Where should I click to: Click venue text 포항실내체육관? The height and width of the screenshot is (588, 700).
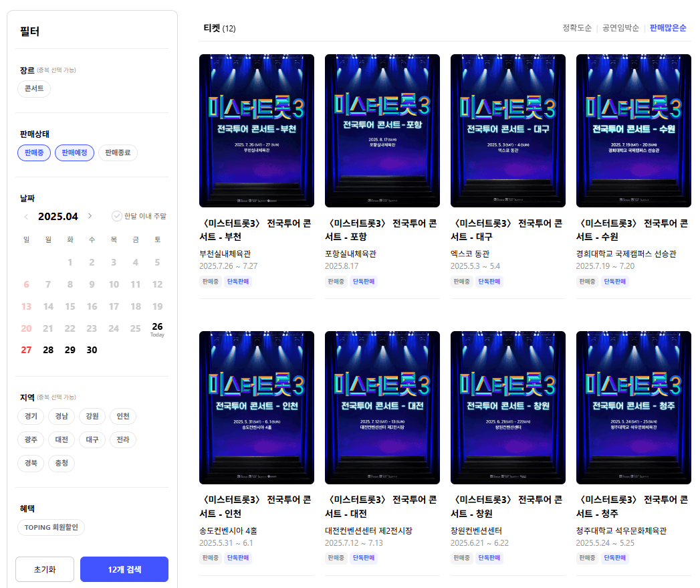pyautogui.click(x=351, y=254)
